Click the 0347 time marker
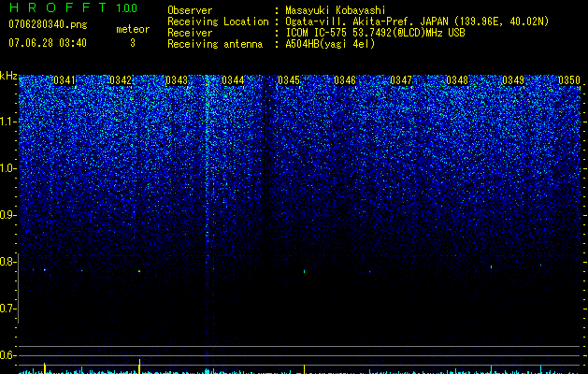The width and height of the screenshot is (588, 374). click(x=401, y=80)
